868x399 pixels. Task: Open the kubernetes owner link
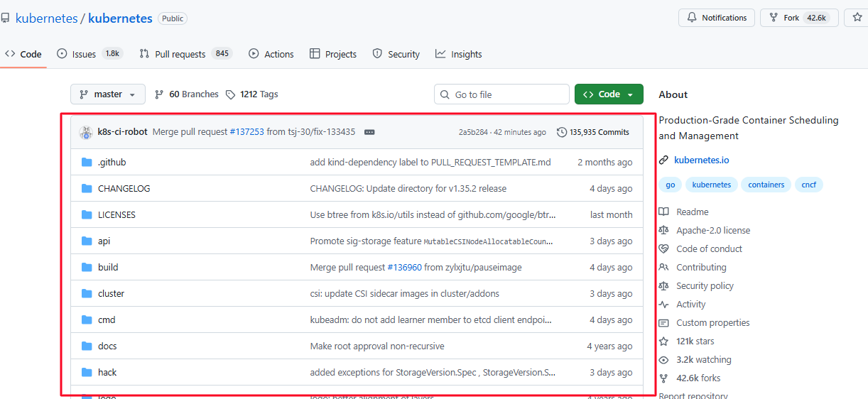[47, 18]
